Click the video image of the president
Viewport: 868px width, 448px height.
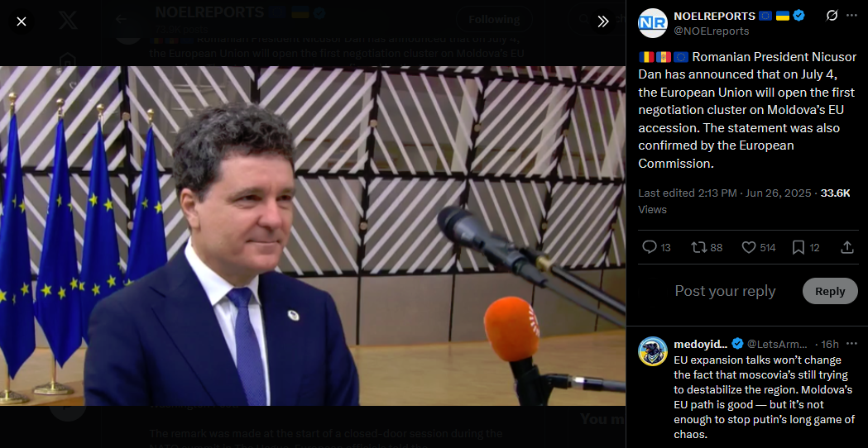click(x=313, y=236)
